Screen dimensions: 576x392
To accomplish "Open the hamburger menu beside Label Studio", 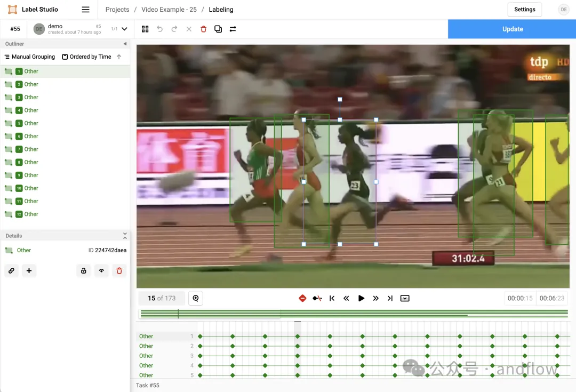I will tap(85, 10).
